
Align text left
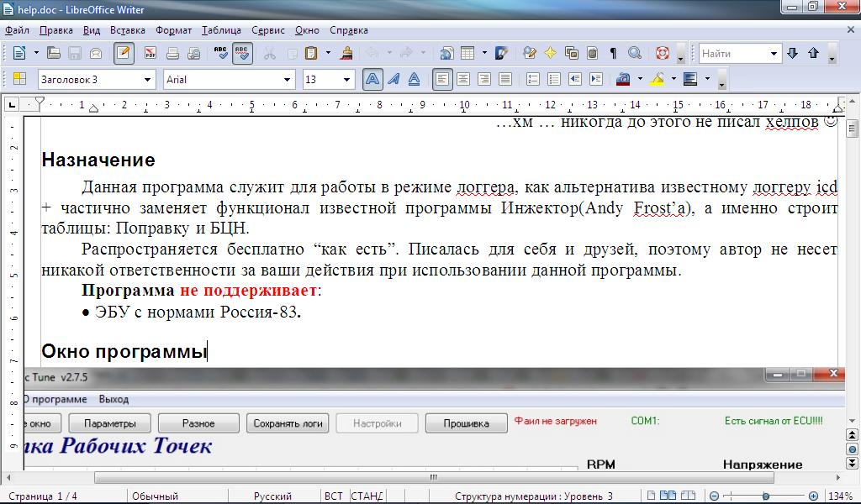pyautogui.click(x=442, y=80)
